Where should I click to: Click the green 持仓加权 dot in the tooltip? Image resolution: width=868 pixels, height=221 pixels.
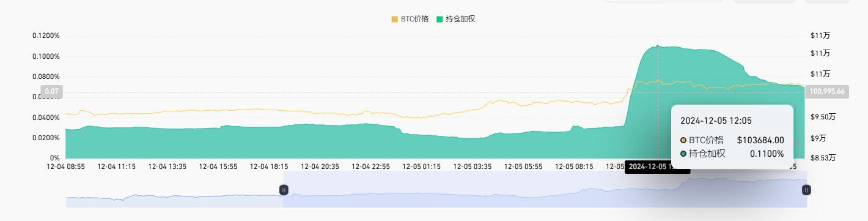(683, 154)
